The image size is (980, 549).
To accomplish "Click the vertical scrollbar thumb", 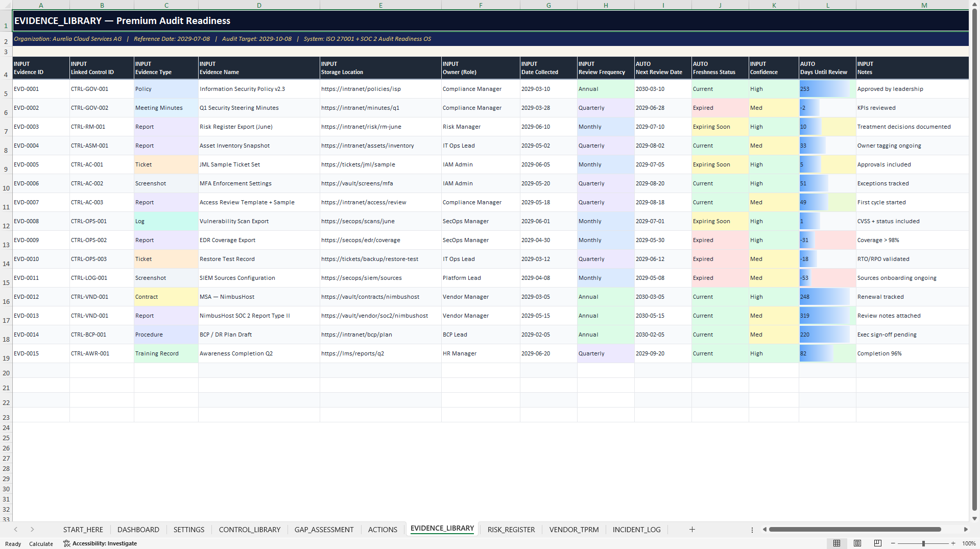I will 974,259.
